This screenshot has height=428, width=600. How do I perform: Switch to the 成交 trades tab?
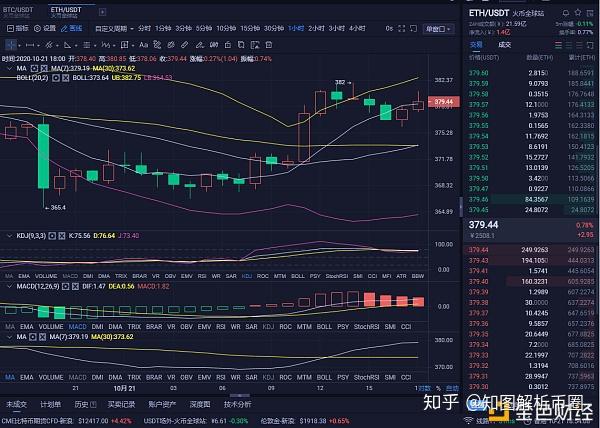[x=504, y=45]
